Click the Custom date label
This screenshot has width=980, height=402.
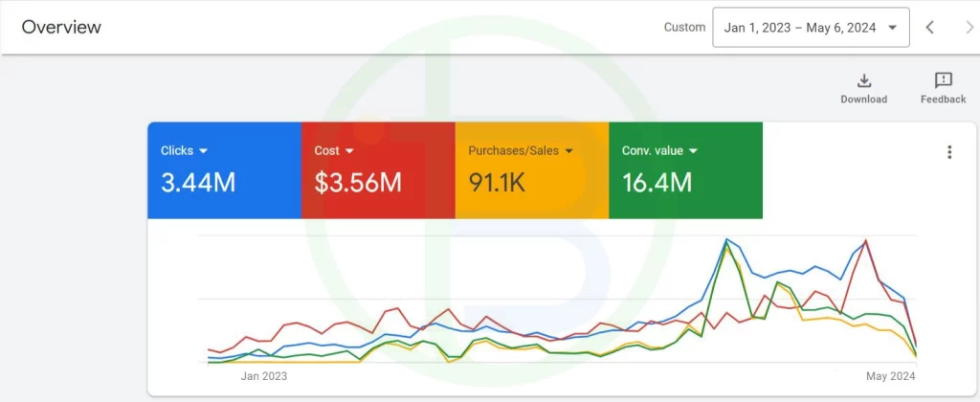pos(684,27)
